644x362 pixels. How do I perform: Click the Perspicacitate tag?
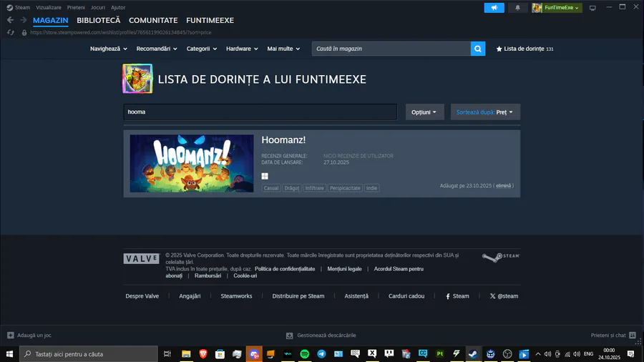click(x=345, y=188)
